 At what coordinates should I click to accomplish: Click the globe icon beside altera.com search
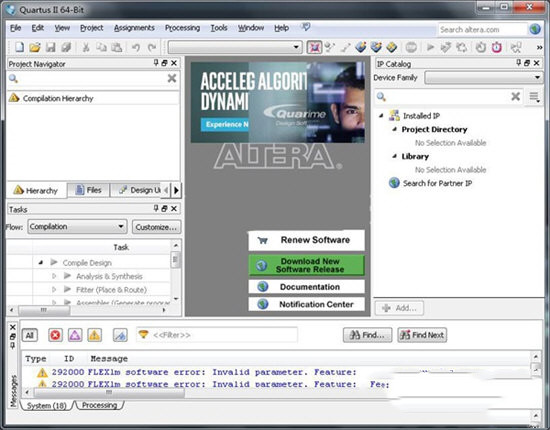click(x=535, y=29)
